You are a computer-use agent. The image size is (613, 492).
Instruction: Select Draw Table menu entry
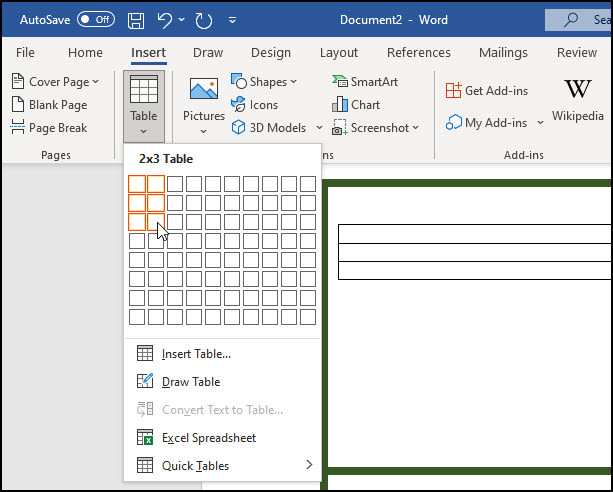click(223, 382)
